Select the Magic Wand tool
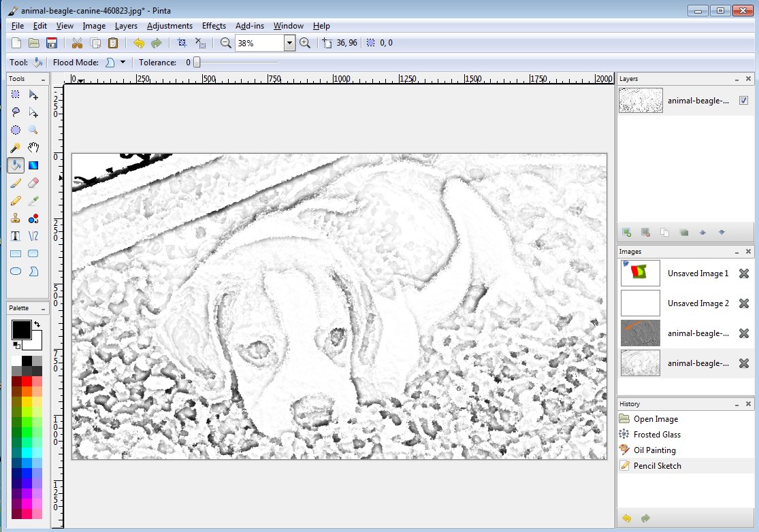This screenshot has height=532, width=759. [15, 147]
